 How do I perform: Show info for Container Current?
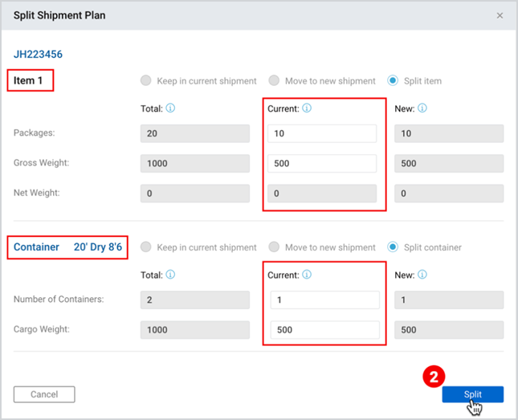tap(307, 275)
